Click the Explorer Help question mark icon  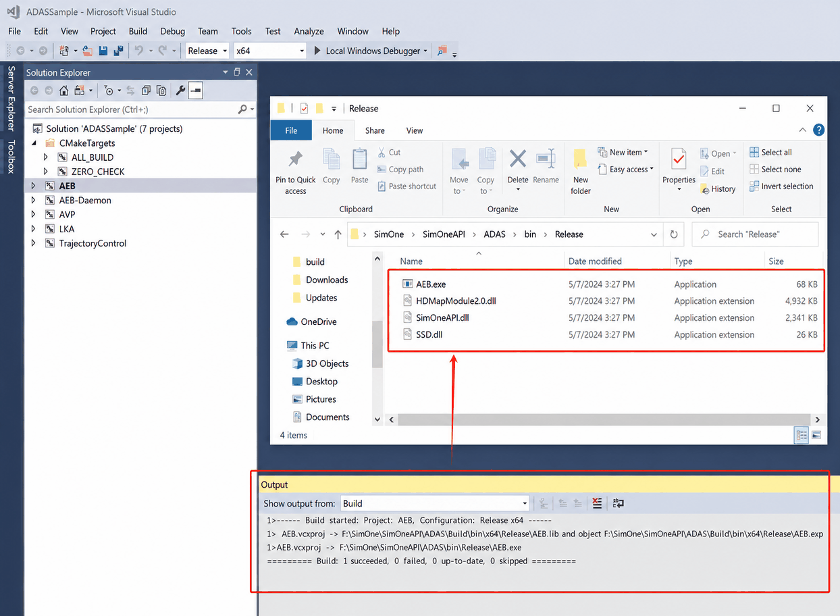point(818,130)
